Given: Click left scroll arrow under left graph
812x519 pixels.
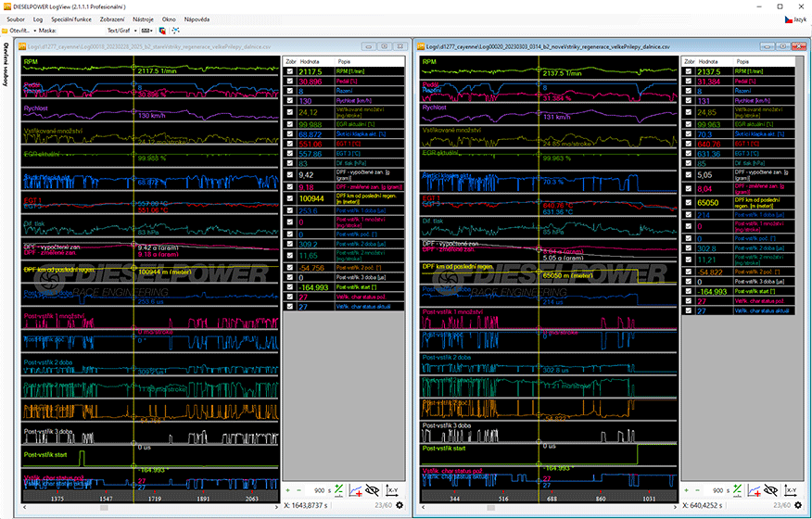Looking at the screenshot, I should [x=24, y=508].
